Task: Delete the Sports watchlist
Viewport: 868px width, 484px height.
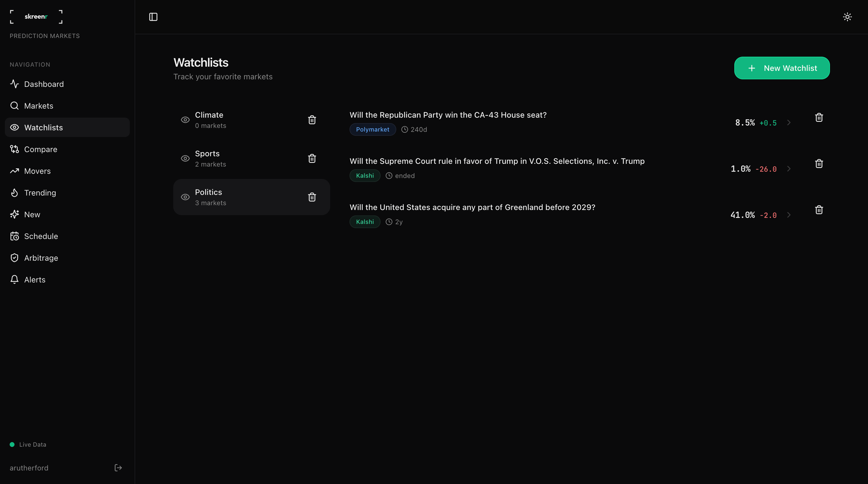Action: [x=312, y=158]
